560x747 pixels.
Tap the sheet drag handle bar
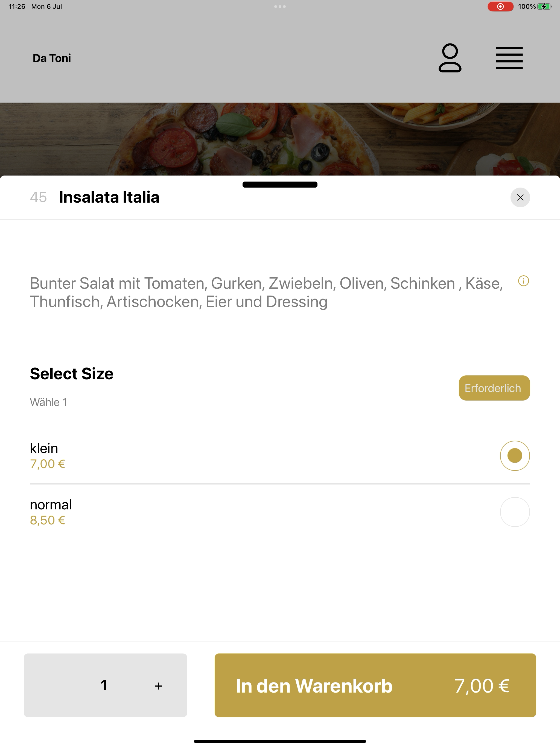pos(280,184)
